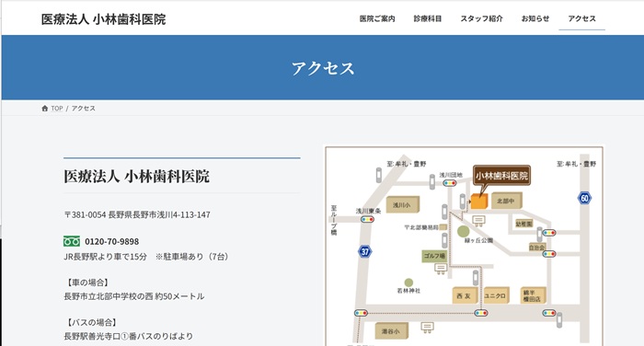
Task: Click the bus stop icon beside 湯谷小
Action: point(427,328)
